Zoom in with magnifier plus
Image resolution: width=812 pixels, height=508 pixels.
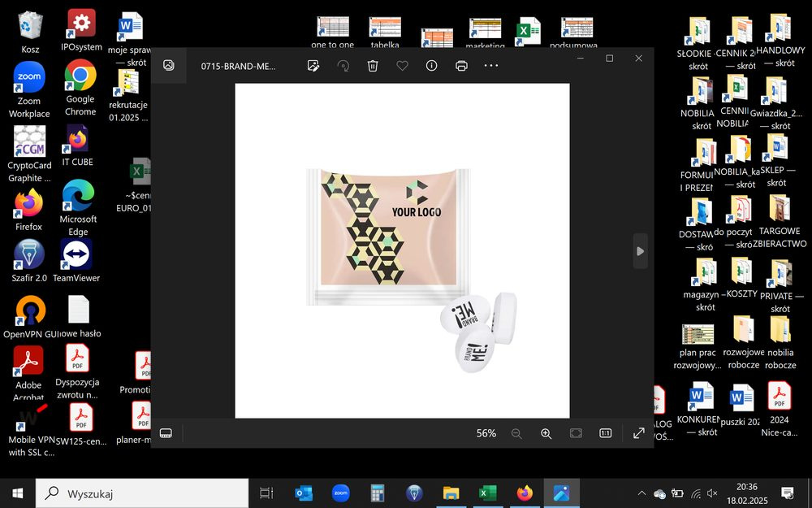pos(546,433)
